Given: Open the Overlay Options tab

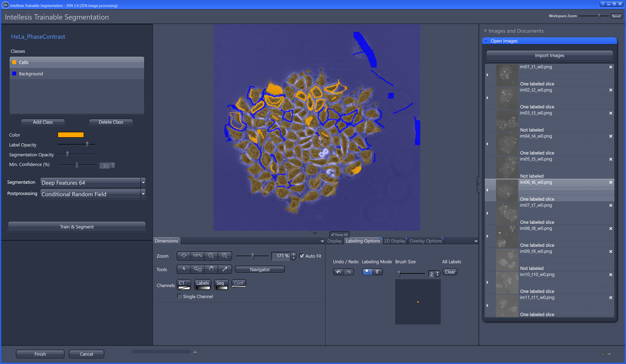Looking at the screenshot, I should pos(425,241).
